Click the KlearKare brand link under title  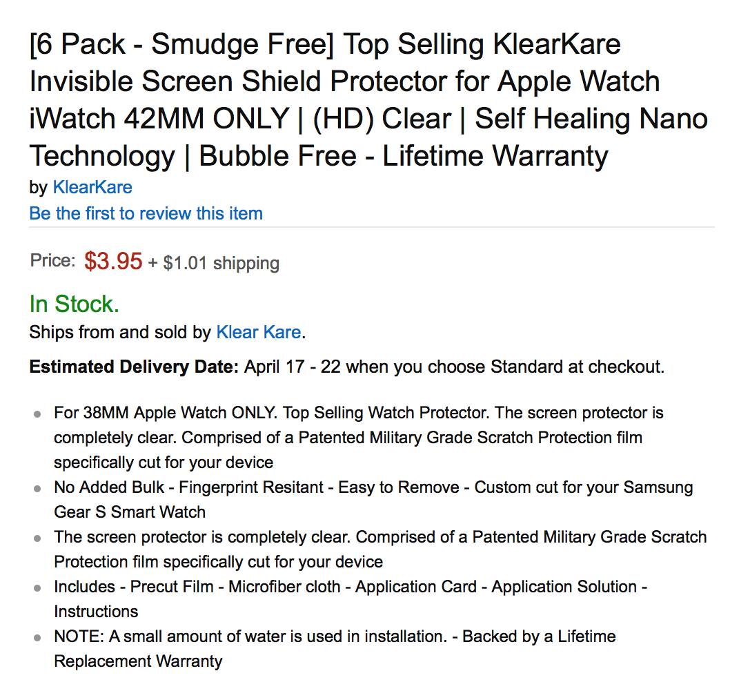[92, 187]
